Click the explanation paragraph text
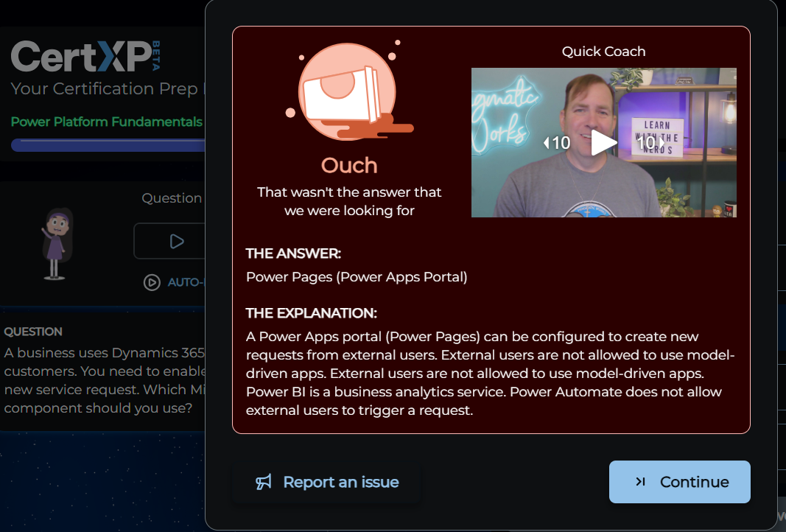This screenshot has width=786, height=532. pos(489,374)
